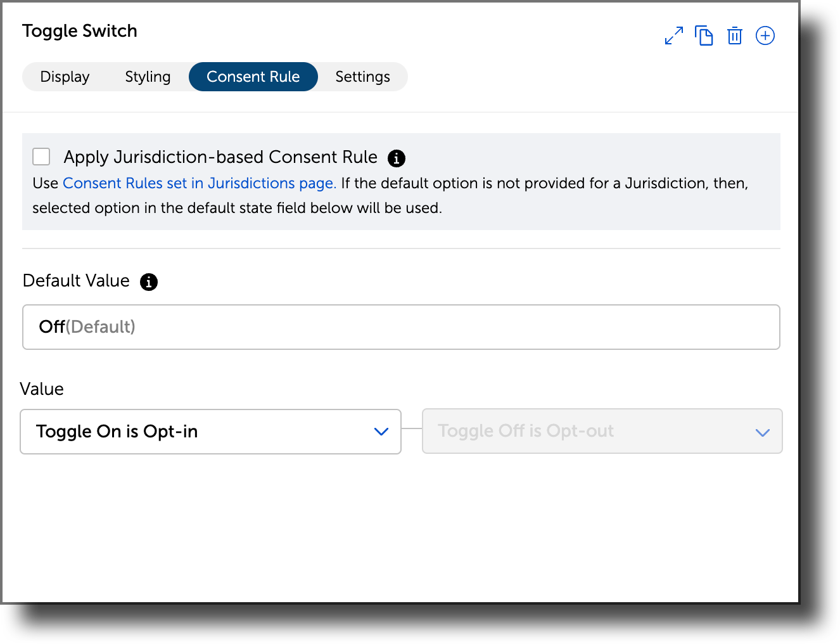
Task: Open the Toggle On is Opt-in dropdown
Action: click(x=211, y=432)
